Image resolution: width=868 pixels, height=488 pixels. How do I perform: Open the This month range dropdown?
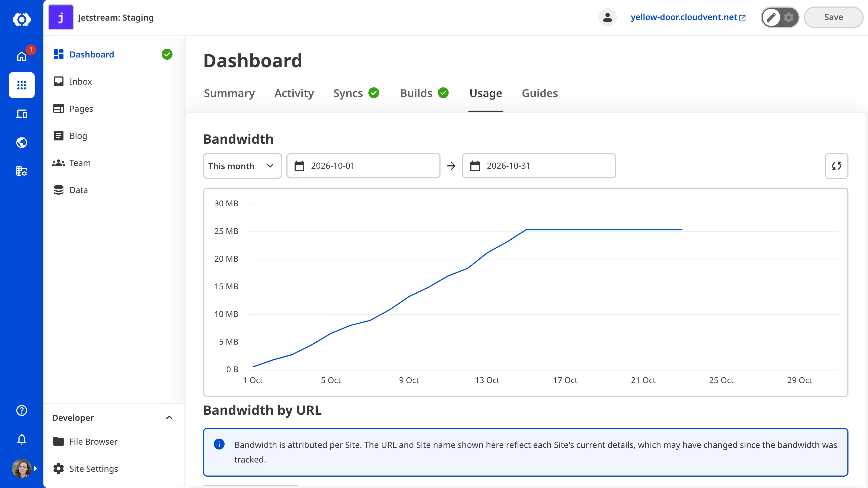[x=242, y=166]
